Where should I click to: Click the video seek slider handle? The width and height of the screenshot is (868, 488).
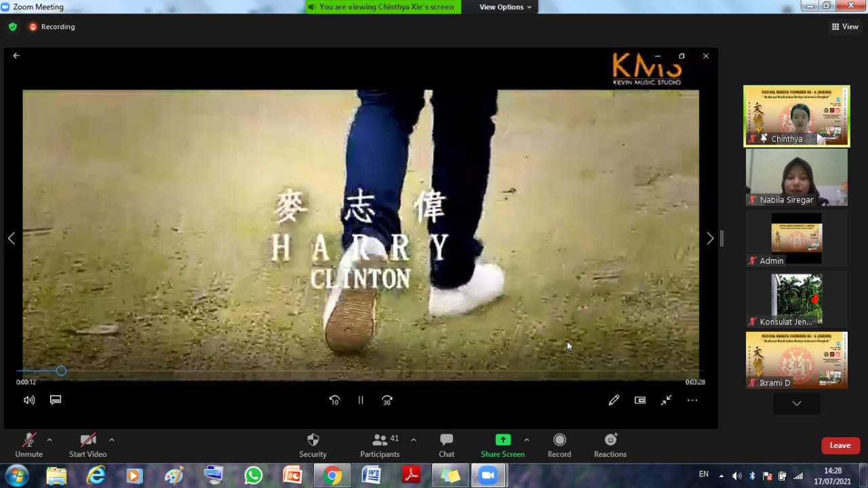tap(61, 371)
